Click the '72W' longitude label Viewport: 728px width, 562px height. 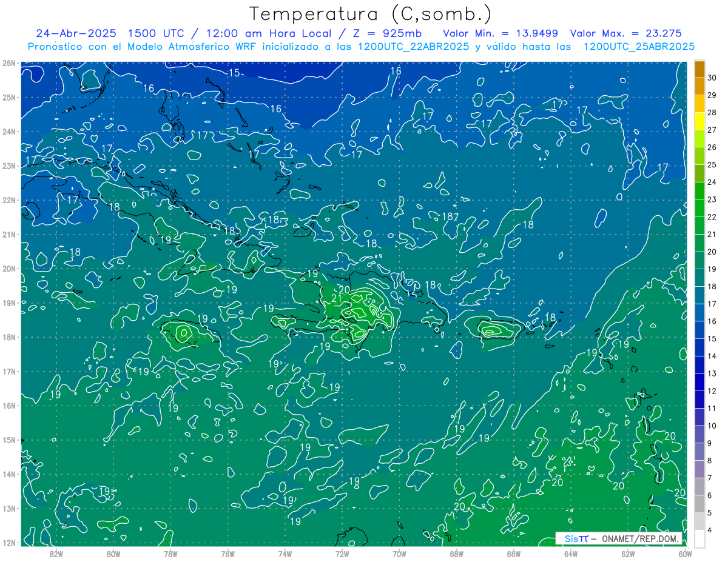[x=342, y=553]
